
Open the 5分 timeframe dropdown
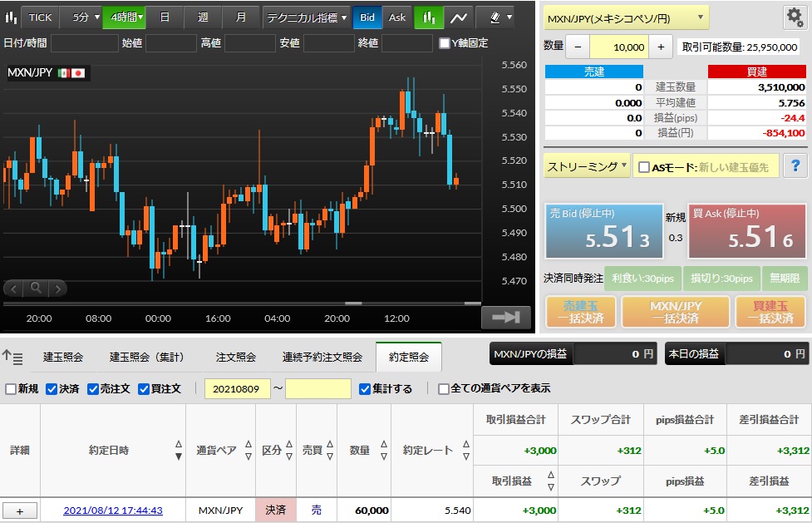click(81, 17)
